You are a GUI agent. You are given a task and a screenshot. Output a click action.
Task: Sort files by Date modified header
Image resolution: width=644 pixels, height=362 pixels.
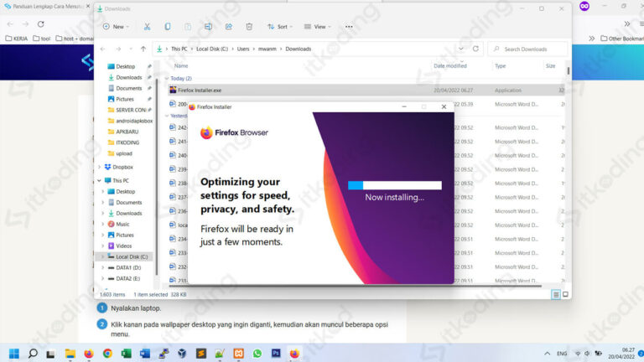pyautogui.click(x=450, y=65)
